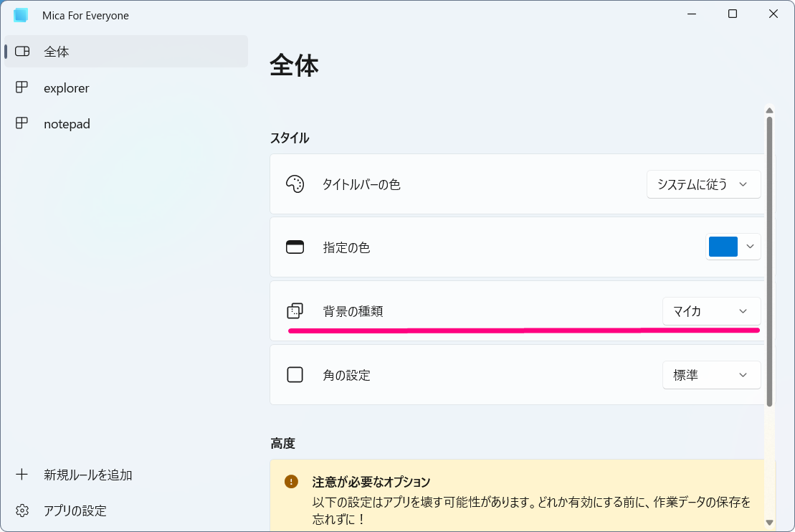795x532 pixels.
Task: Open the システムに従う titlebar color dropdown
Action: point(704,184)
